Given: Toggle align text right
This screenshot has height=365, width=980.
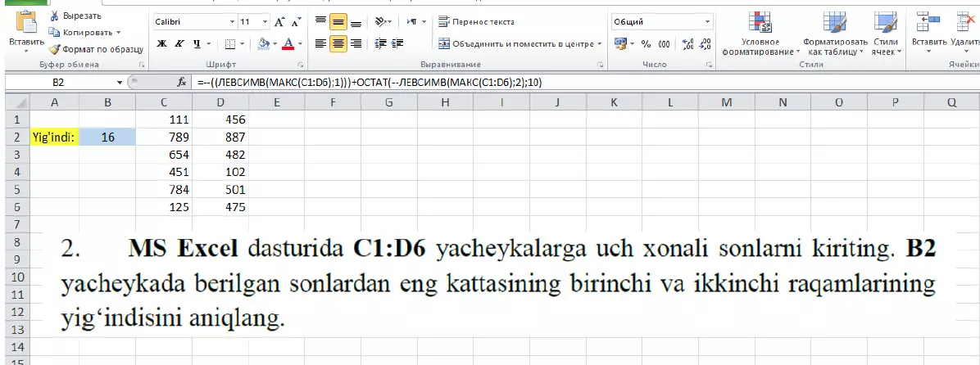Looking at the screenshot, I should (x=356, y=43).
